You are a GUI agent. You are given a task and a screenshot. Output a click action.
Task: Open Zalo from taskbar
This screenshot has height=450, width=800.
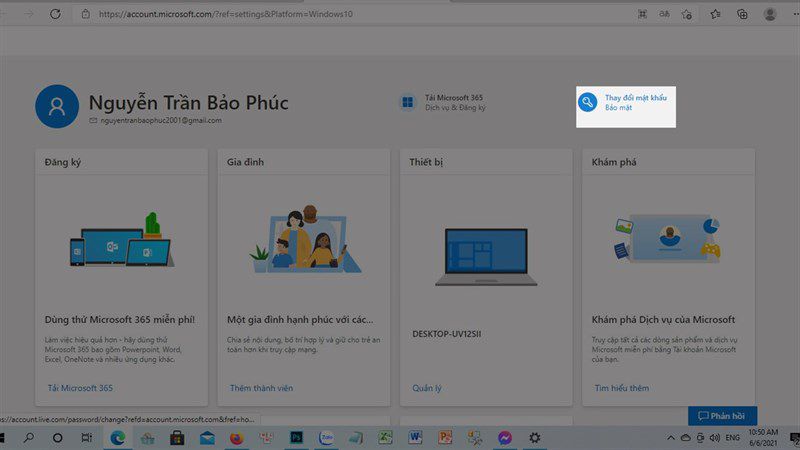tap(326, 438)
